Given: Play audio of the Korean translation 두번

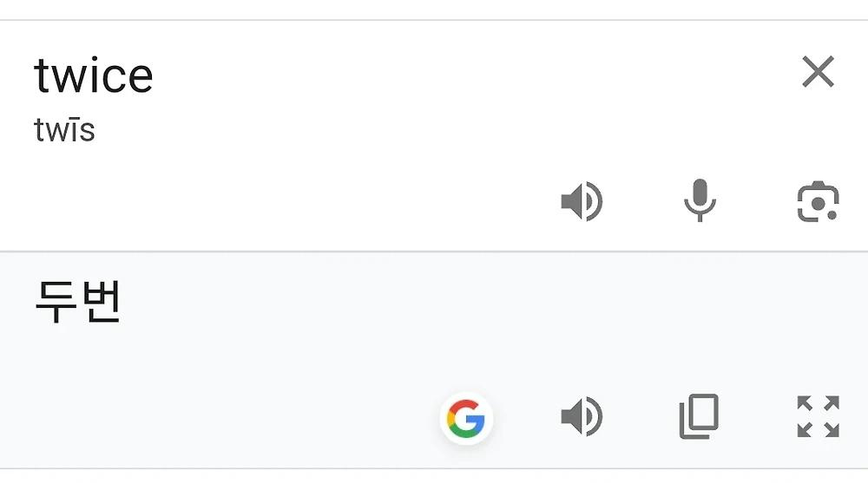Looking at the screenshot, I should pyautogui.click(x=582, y=416).
